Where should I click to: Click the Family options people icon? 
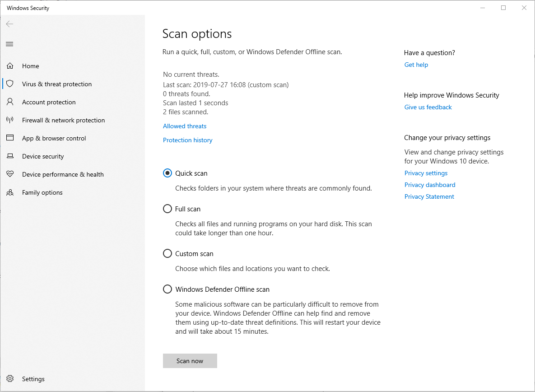coord(10,192)
